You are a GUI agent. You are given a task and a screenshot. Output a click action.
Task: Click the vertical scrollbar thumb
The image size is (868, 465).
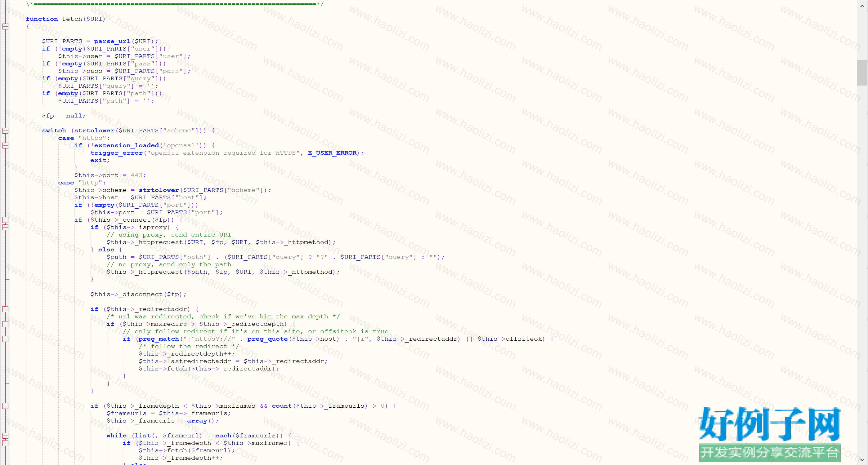[x=862, y=73]
